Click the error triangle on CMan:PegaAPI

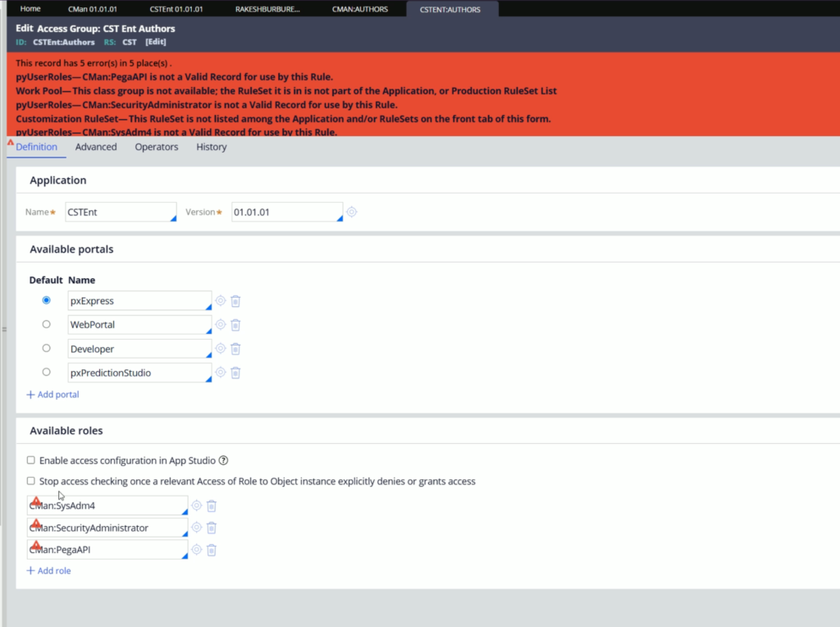[36, 546]
